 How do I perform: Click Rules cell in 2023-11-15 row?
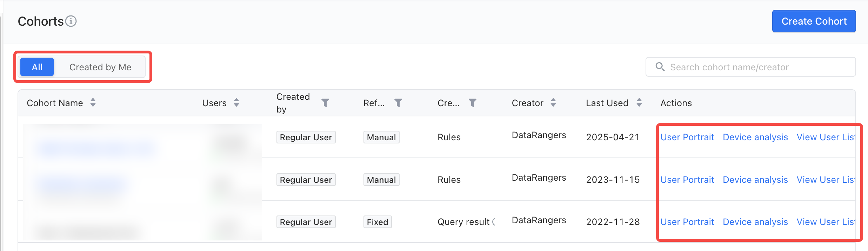click(x=449, y=180)
